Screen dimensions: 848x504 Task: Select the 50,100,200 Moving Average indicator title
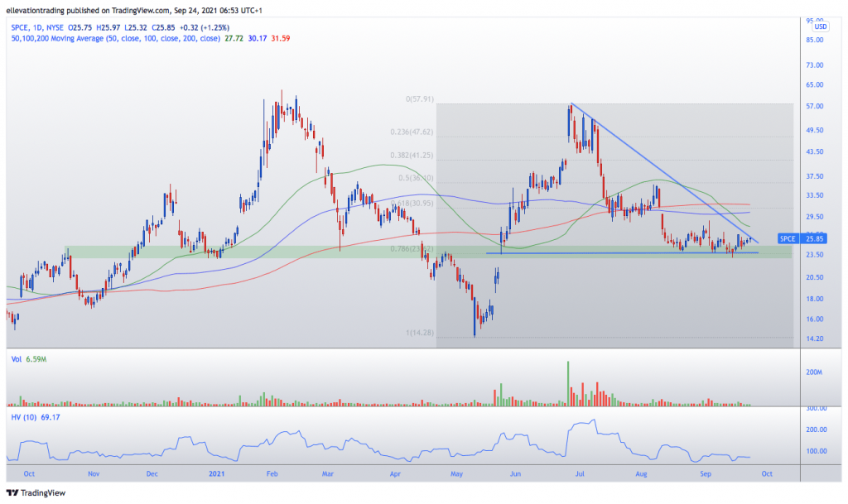click(116, 38)
